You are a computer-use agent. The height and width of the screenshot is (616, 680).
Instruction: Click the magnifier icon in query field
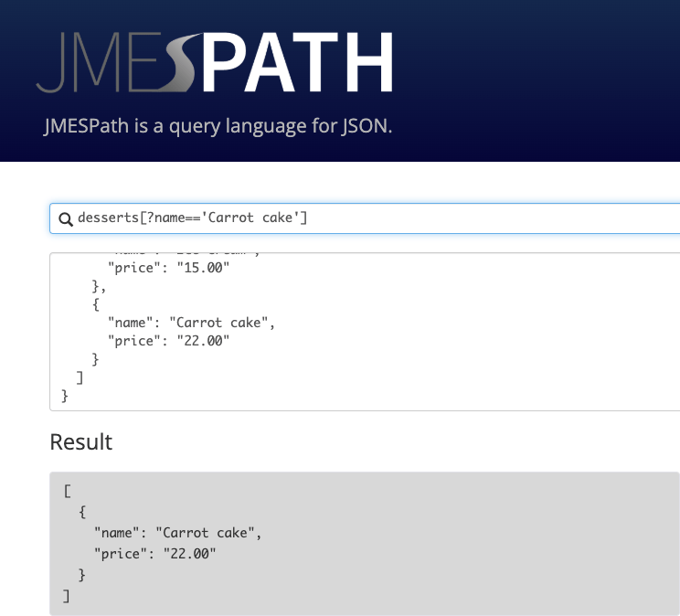(65, 218)
